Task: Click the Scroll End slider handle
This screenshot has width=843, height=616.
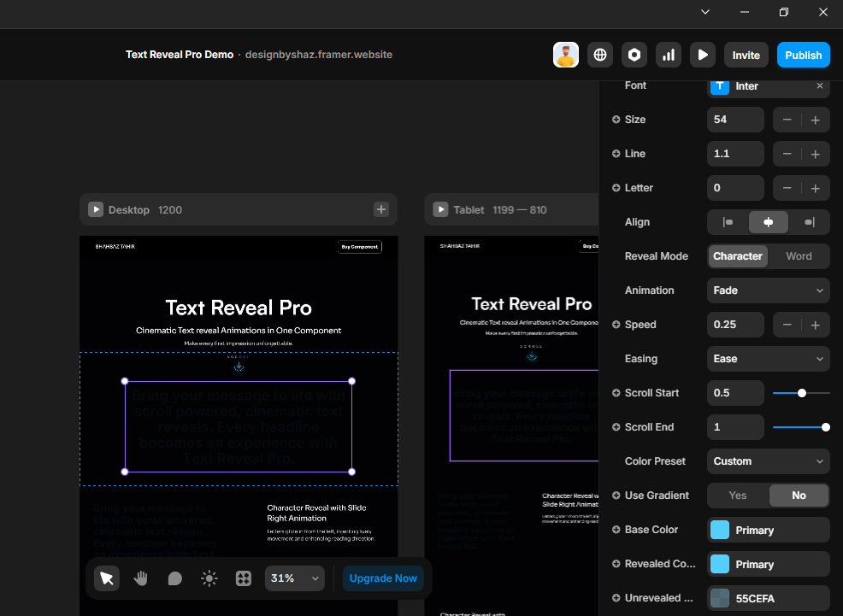Action: click(x=825, y=427)
